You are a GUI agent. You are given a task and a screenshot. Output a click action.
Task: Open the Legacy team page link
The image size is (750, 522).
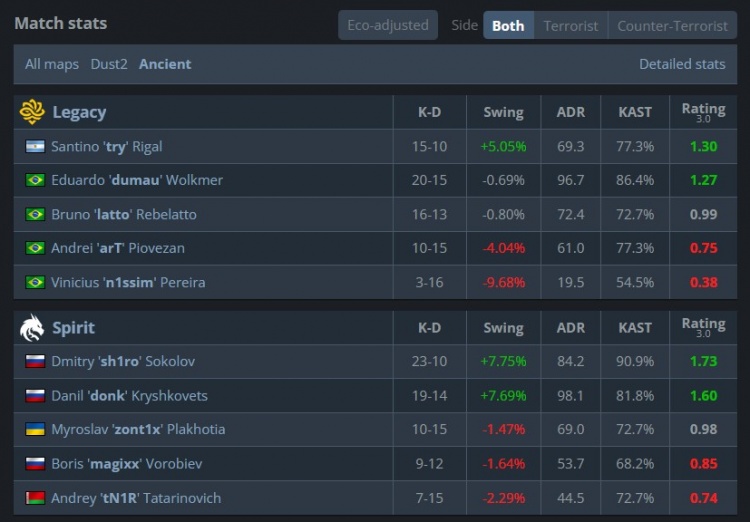[x=79, y=112]
